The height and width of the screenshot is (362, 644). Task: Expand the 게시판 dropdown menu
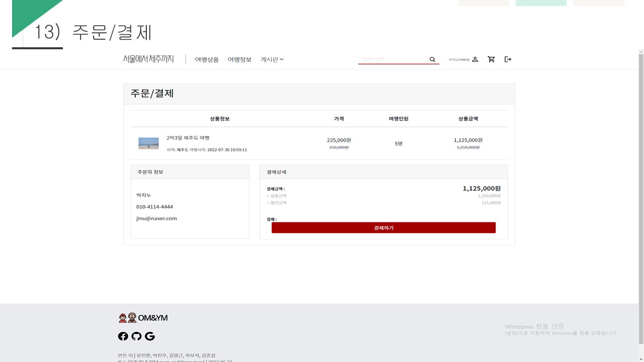272,59
